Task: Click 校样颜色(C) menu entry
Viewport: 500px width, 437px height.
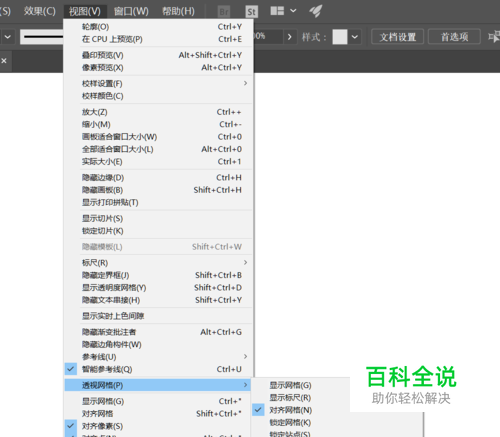Action: click(x=158, y=96)
